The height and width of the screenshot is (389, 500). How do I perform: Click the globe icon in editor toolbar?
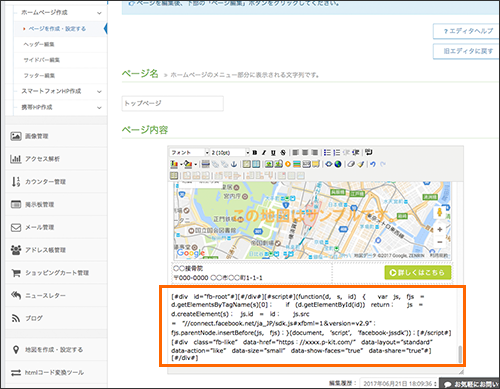pos(338,164)
